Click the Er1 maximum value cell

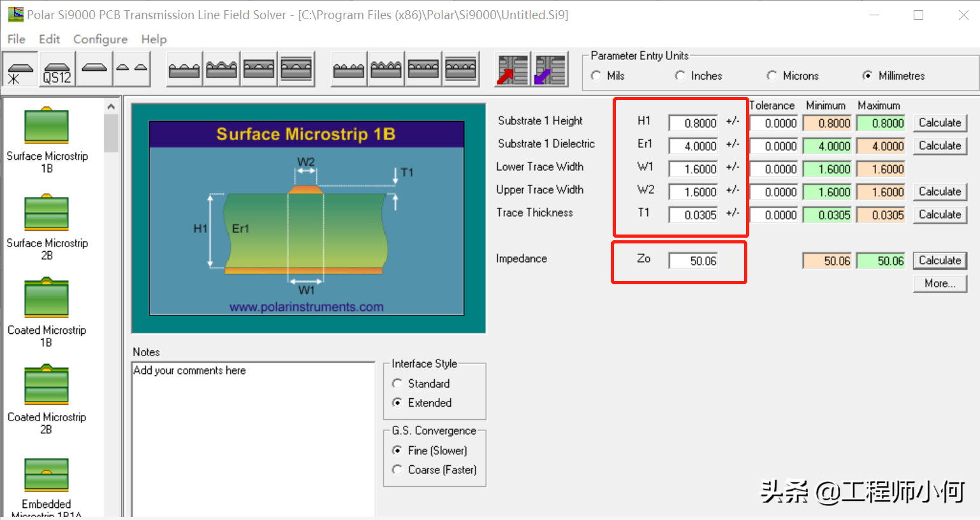[881, 146]
